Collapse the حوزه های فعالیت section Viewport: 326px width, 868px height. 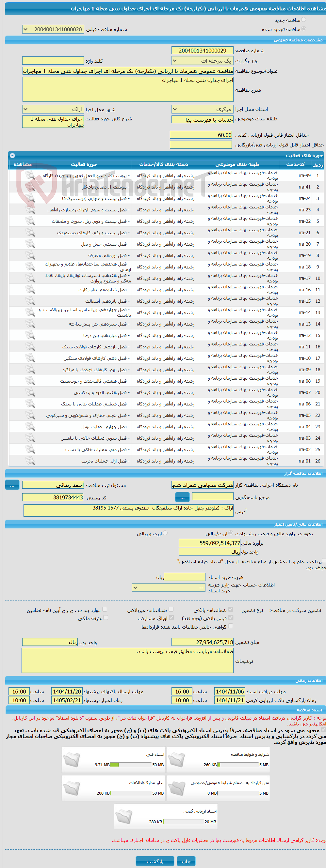[12, 155]
